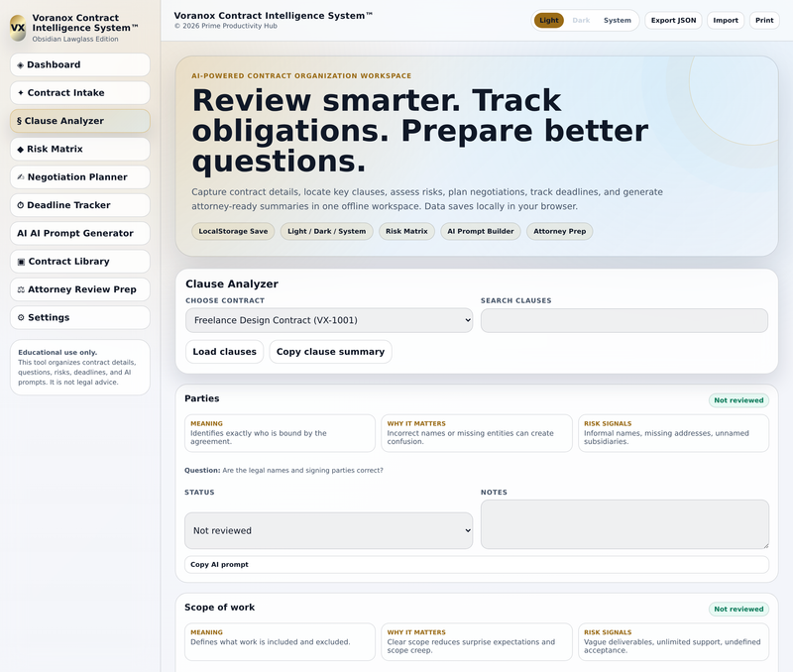Click the Educational use only notice
The height and width of the screenshot is (672, 793).
(x=80, y=368)
